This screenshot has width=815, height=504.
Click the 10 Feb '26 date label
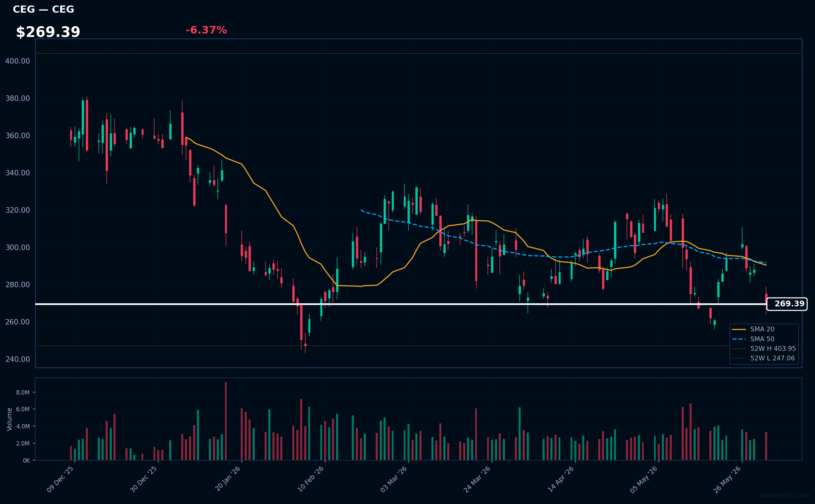(x=310, y=479)
